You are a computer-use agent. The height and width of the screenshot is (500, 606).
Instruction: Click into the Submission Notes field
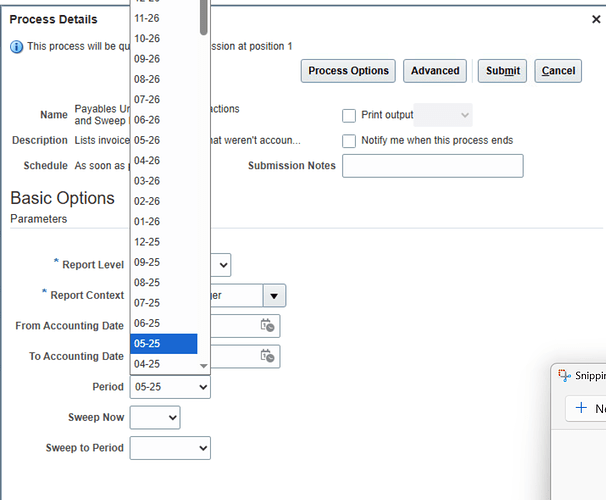click(433, 166)
